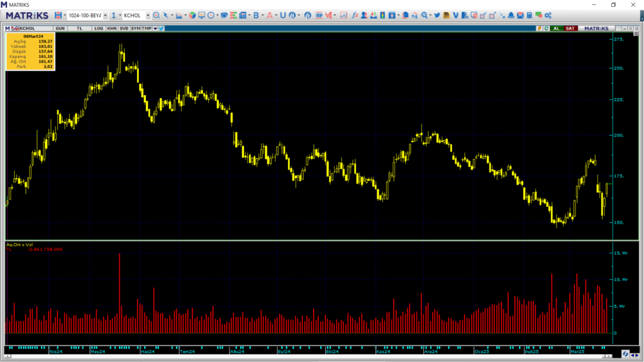The width and height of the screenshot is (644, 362).
Task: Select the GUN period tab
Action: tap(60, 28)
